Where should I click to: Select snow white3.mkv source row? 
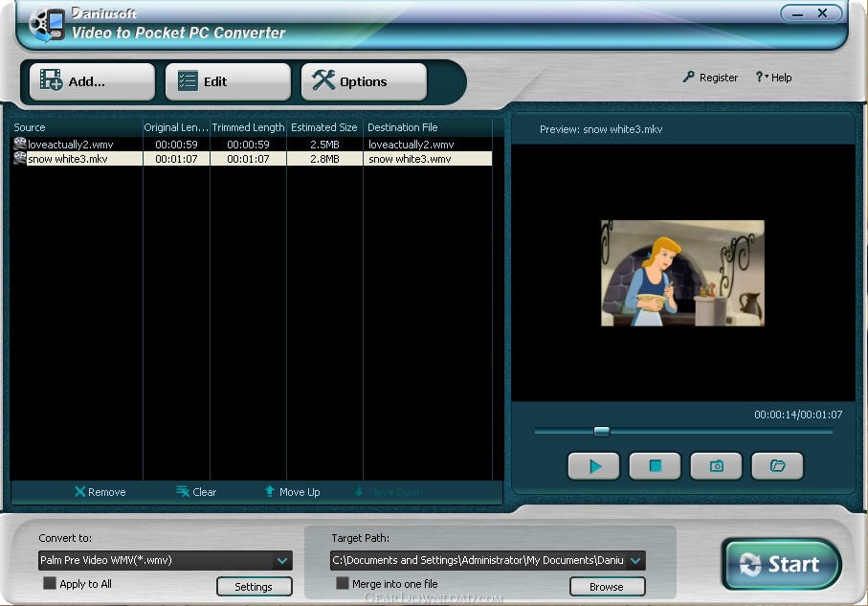252,159
